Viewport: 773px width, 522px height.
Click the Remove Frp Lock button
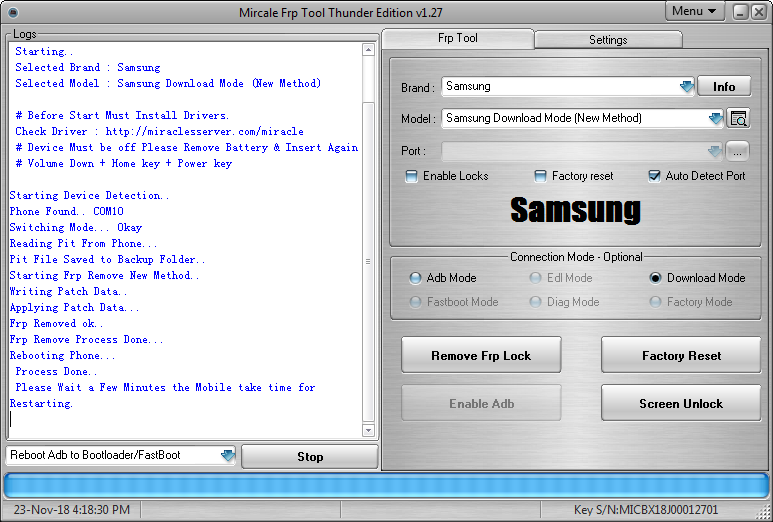coord(481,355)
